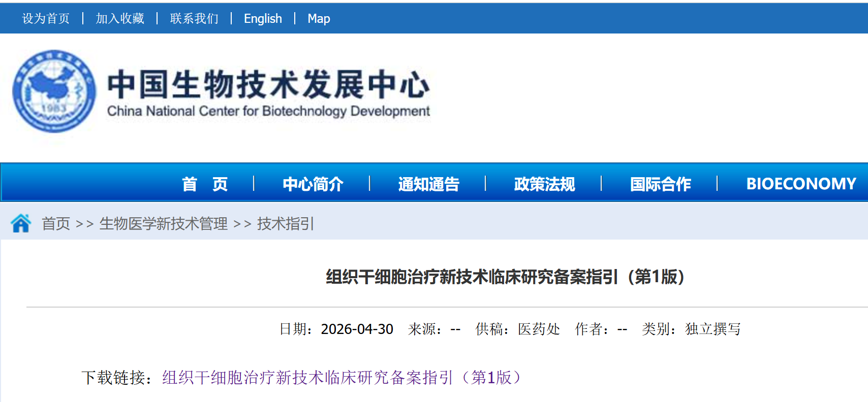Click the 类别：独立撰写 text
Viewport: 868px width, 402px height.
tap(691, 329)
